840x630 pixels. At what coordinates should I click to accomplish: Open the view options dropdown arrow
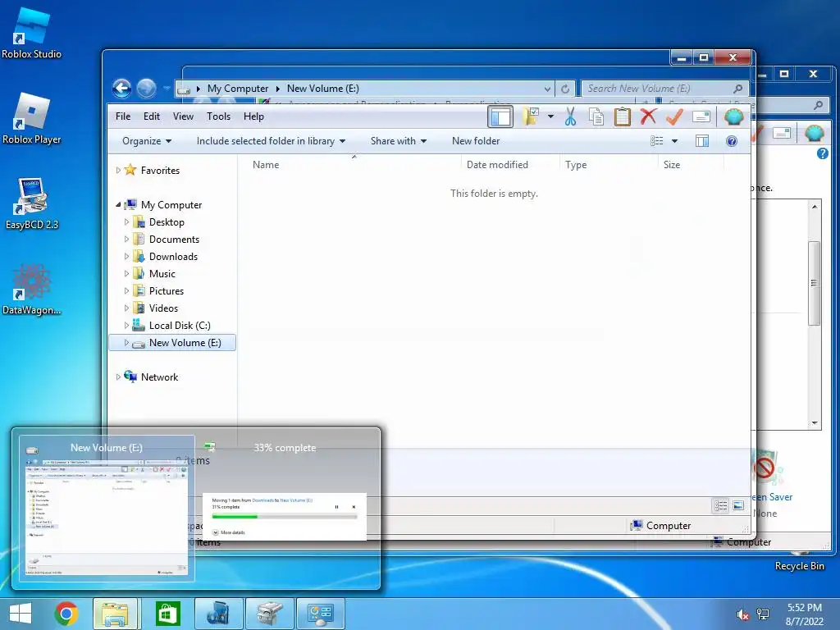tap(674, 141)
